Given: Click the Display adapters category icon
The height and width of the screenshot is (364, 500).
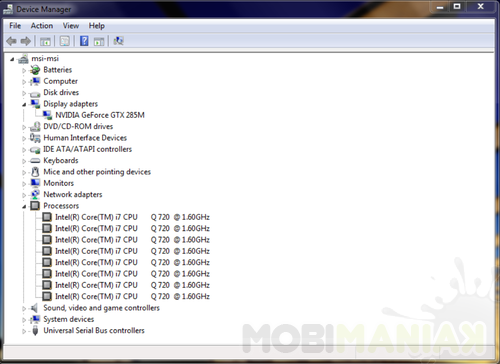Looking at the screenshot, I should coord(35,104).
